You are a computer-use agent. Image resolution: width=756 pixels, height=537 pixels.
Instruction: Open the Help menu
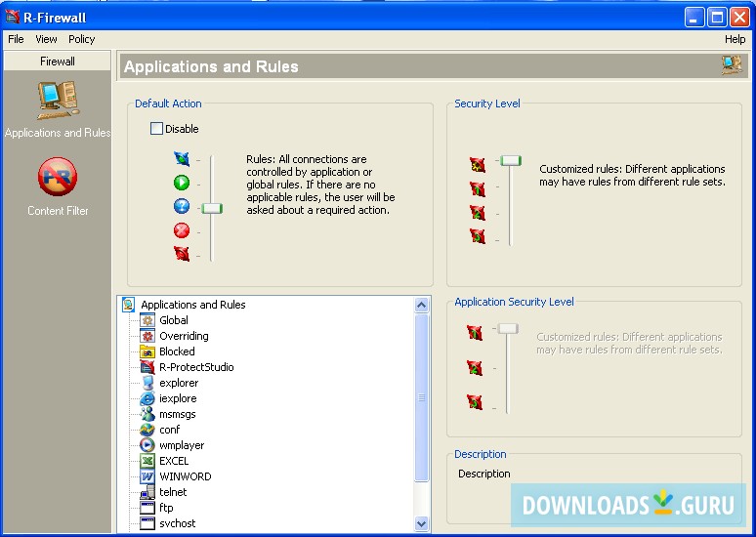735,39
